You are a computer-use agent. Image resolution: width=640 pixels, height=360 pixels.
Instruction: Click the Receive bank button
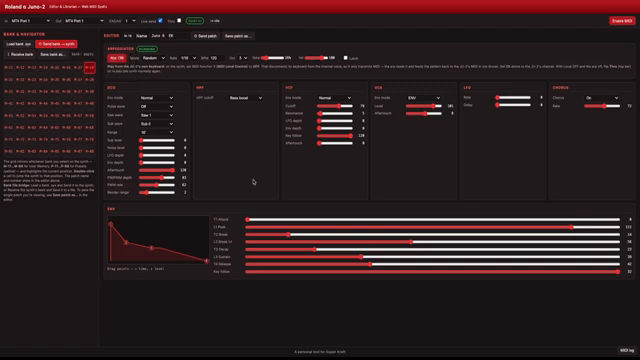[x=20, y=54]
